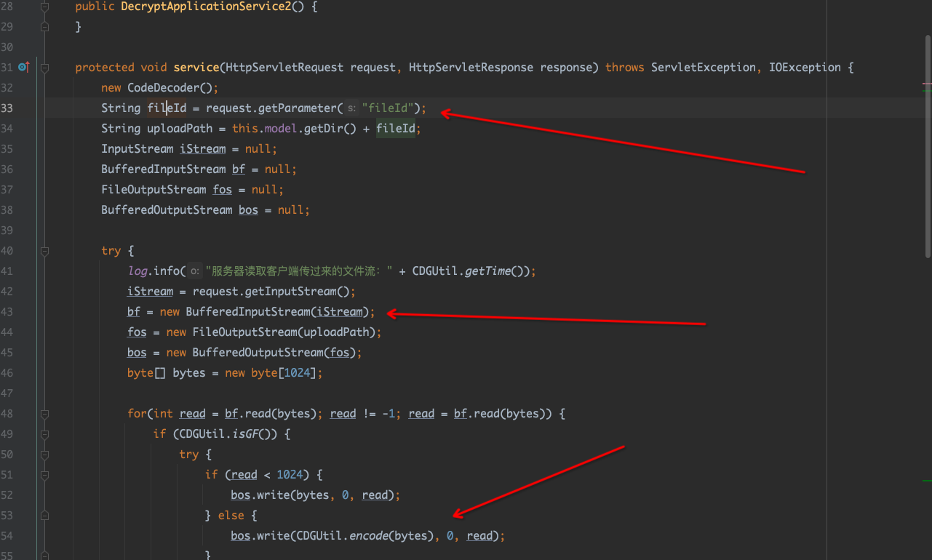Click the 'else' keyword on line 53
The height and width of the screenshot is (560, 932).
231,516
